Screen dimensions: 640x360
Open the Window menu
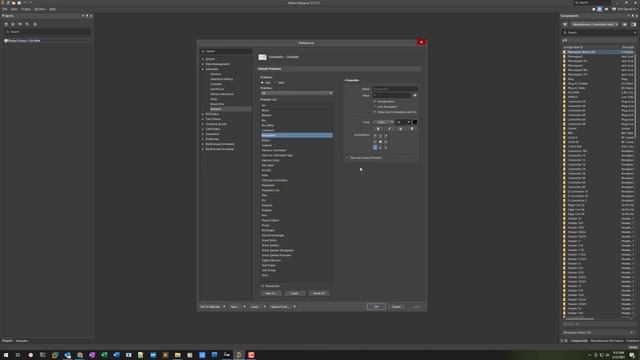(40, 9)
